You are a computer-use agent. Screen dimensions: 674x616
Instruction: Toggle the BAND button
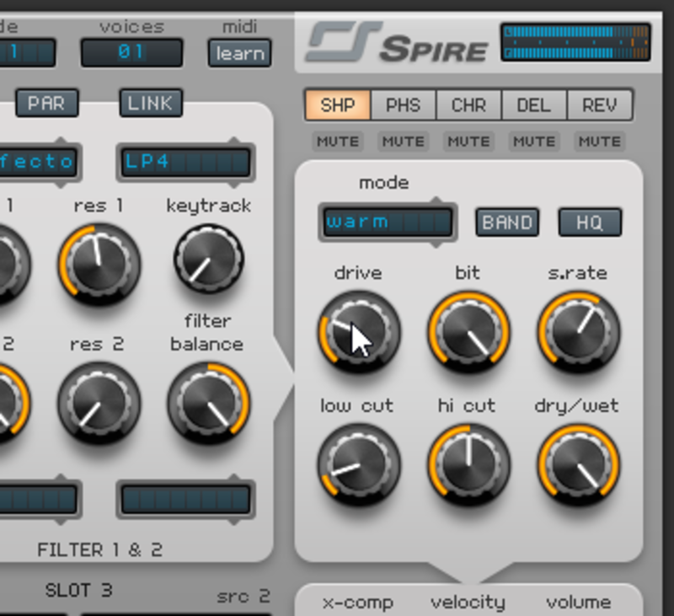(x=507, y=222)
